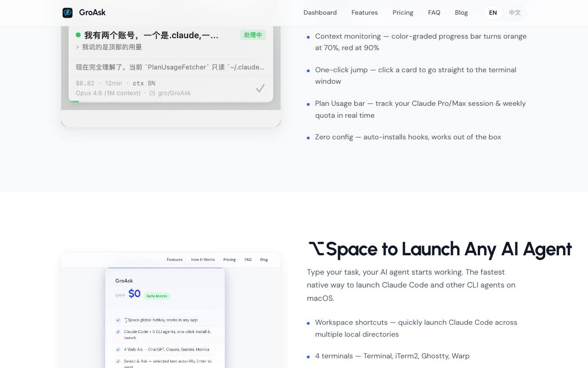588x368 pixels.
Task: Switch site language to 中文
Action: 515,12
